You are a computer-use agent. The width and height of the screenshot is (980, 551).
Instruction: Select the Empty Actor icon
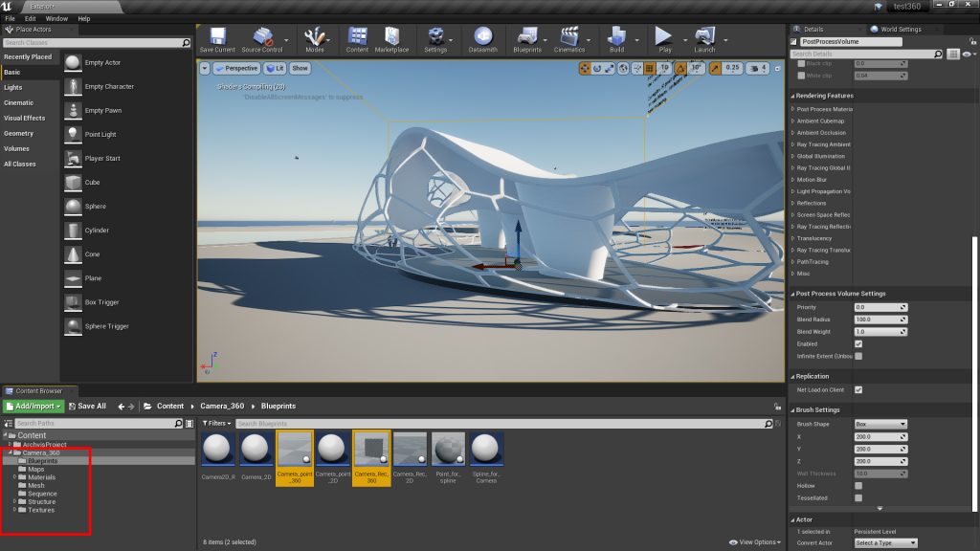73,62
